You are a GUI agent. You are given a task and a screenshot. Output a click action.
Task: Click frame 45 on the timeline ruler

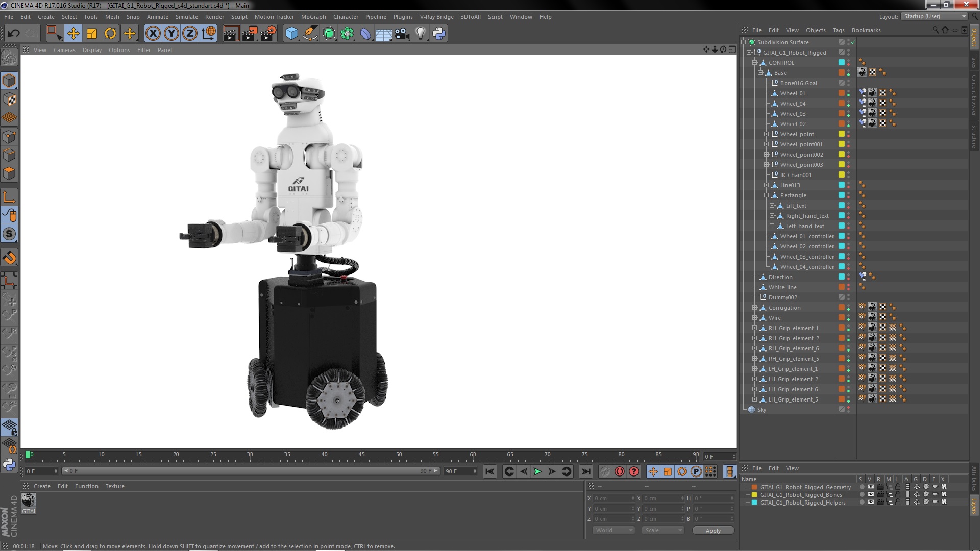pos(361,454)
